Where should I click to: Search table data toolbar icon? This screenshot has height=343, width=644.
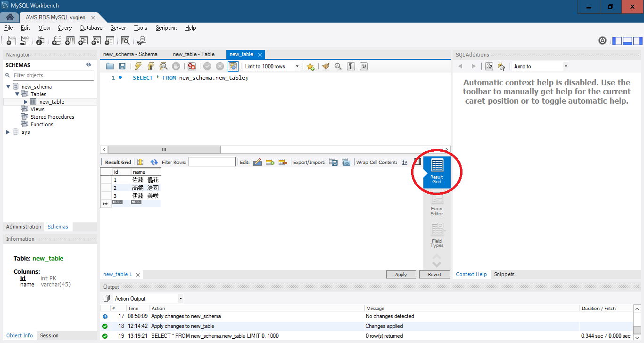[x=125, y=41]
